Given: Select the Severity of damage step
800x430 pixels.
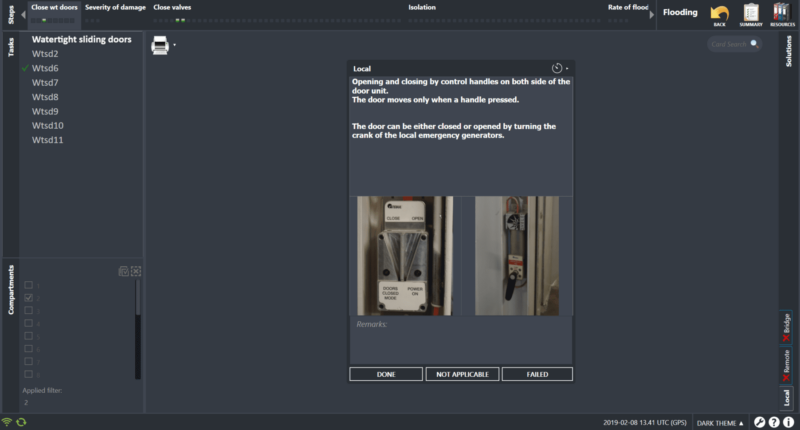Looking at the screenshot, I should click(115, 7).
